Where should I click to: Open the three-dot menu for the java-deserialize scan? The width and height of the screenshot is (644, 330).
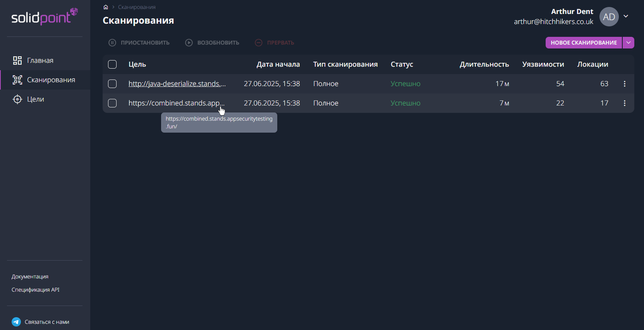[x=625, y=84]
